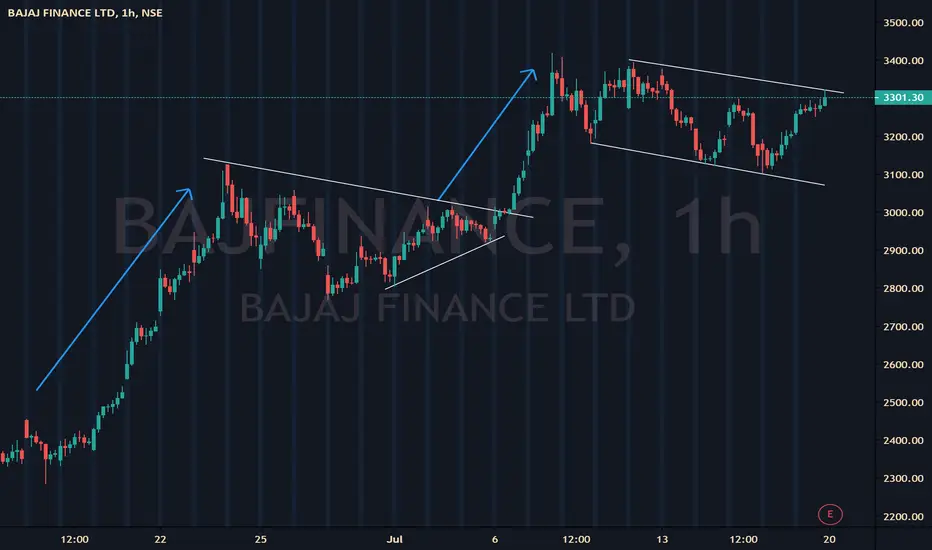
Task: Click the 2200.00 price axis label
Action: tap(903, 517)
